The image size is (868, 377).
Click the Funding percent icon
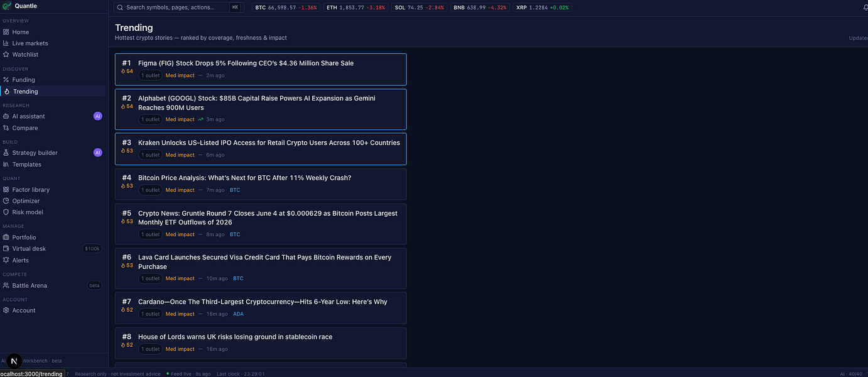click(x=6, y=80)
